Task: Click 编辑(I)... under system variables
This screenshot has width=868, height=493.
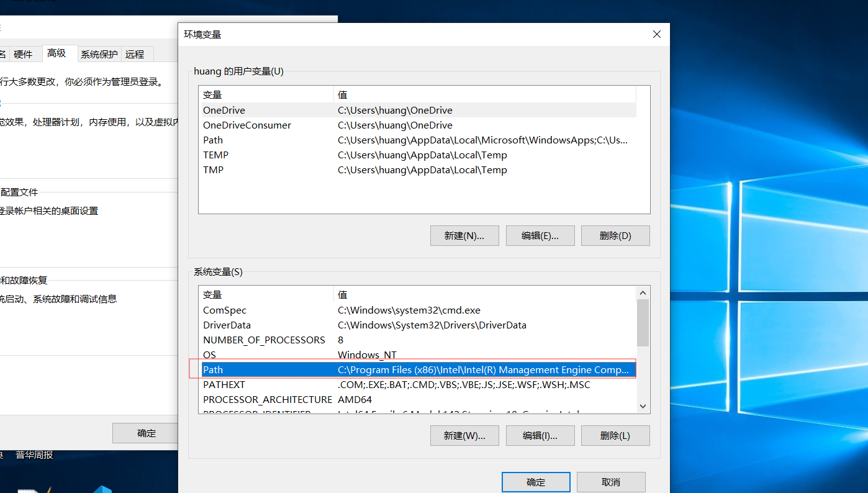Action: click(x=540, y=436)
